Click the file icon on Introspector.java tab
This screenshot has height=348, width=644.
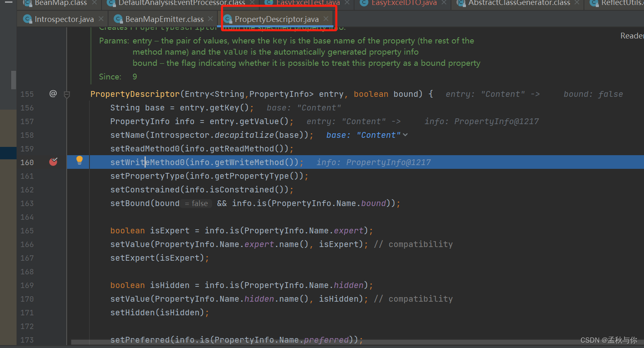point(28,19)
